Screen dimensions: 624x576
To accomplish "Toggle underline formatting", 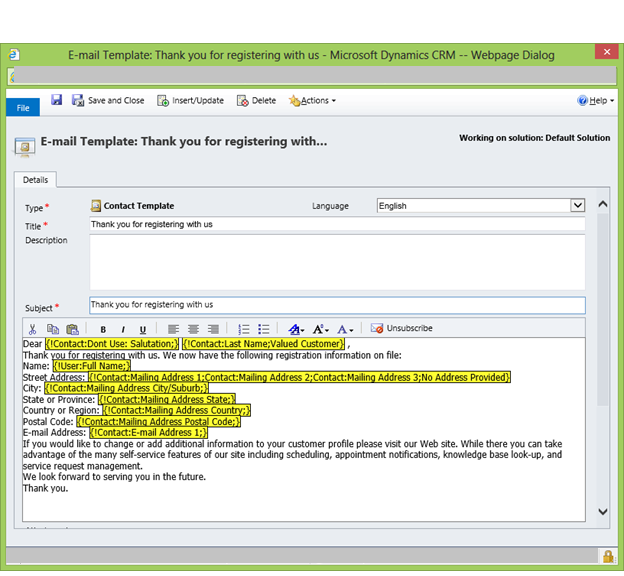I will tap(143, 329).
